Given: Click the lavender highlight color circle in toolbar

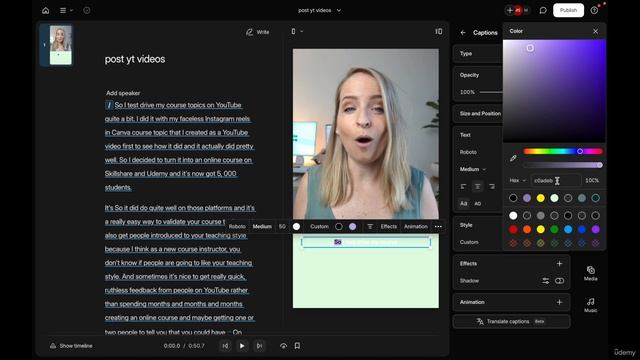Looking at the screenshot, I should click(352, 227).
